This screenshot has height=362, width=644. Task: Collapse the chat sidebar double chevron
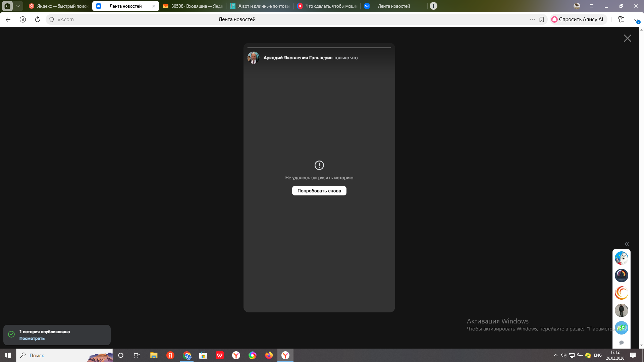tap(627, 244)
